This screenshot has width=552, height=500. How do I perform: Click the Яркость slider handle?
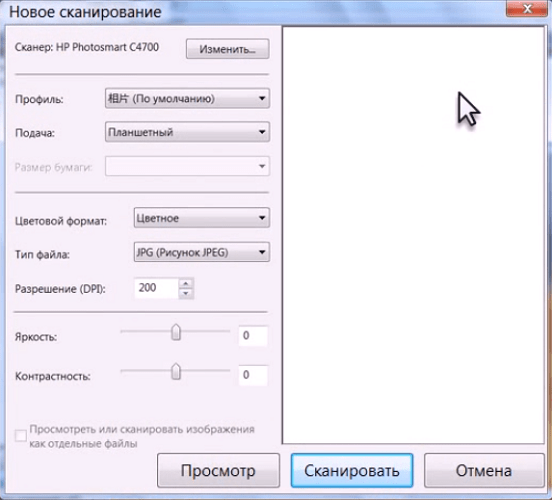[x=176, y=332]
